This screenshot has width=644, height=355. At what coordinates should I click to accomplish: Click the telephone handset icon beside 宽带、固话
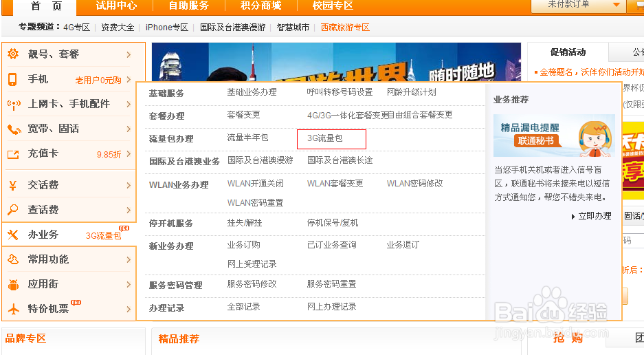coord(14,129)
